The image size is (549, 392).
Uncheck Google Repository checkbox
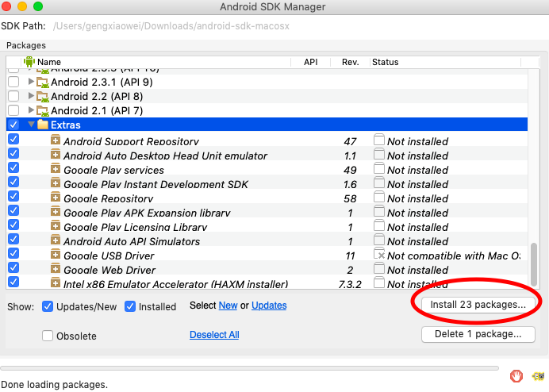point(13,196)
